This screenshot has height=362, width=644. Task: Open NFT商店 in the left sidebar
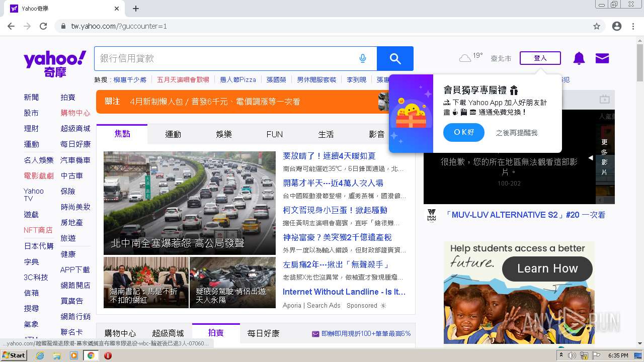click(38, 230)
